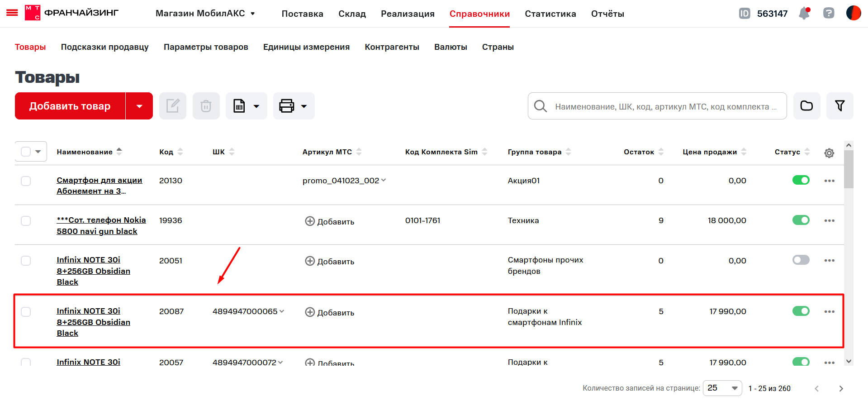Expand barcode 4894947000065 chevron
This screenshot has width=868, height=401.
coord(282,311)
